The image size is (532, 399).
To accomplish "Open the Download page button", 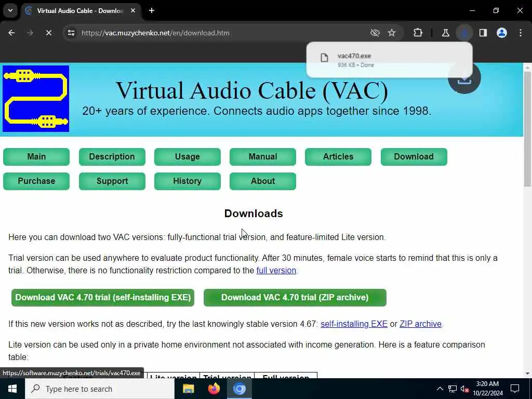I will 414,157.
